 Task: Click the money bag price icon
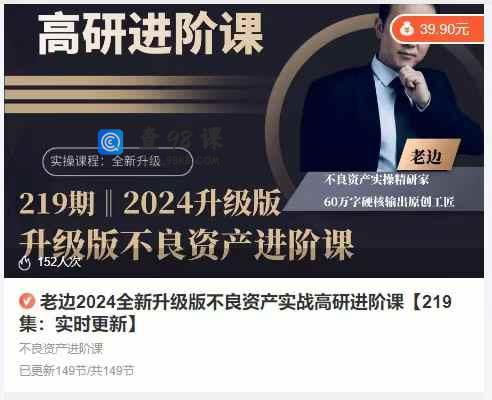point(407,29)
